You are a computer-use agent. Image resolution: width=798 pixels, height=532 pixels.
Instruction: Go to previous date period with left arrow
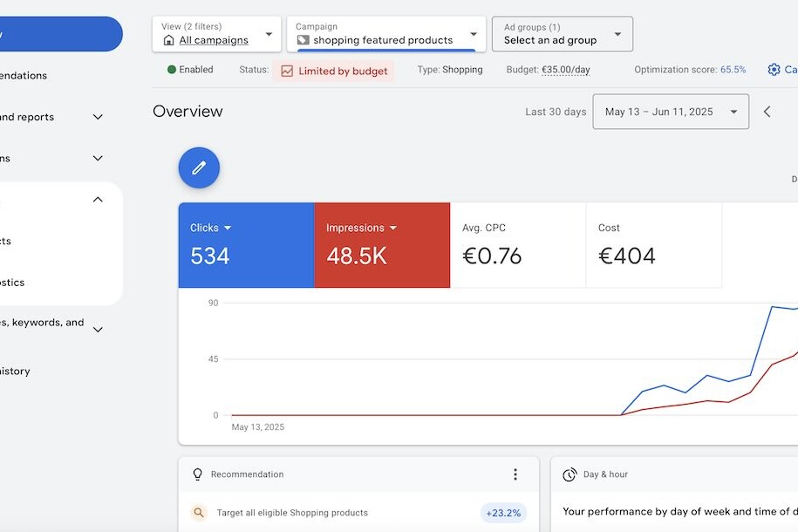click(x=767, y=112)
